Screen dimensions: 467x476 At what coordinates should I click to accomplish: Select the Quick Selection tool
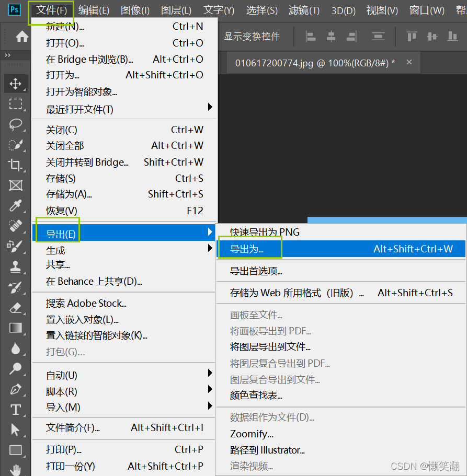coord(16,145)
